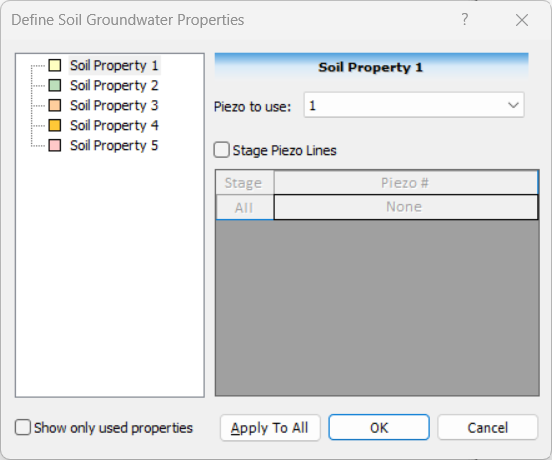Click the peach swatch of Soil Property 3
552x460 pixels.
(x=55, y=106)
